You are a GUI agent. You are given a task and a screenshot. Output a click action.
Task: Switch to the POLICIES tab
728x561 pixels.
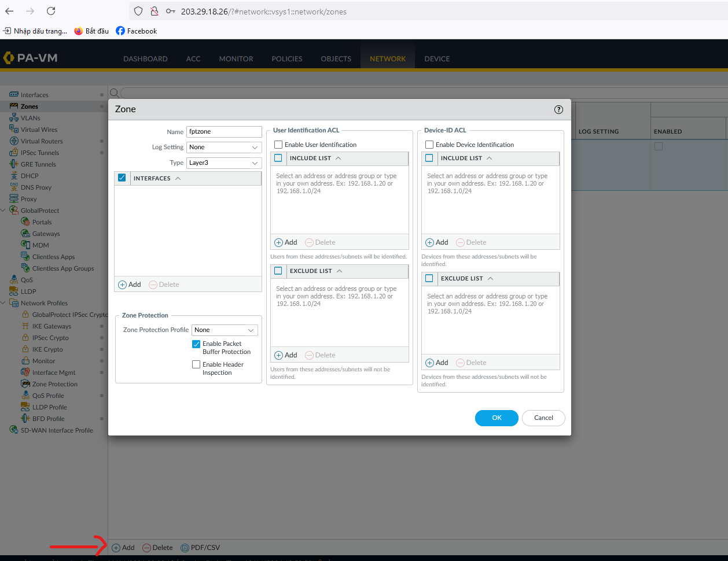pyautogui.click(x=286, y=59)
